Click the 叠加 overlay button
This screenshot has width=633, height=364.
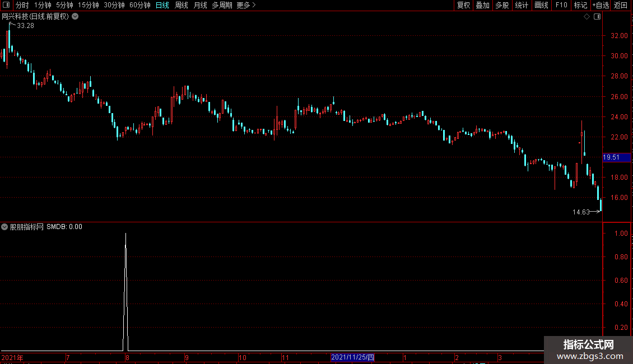(x=483, y=5)
